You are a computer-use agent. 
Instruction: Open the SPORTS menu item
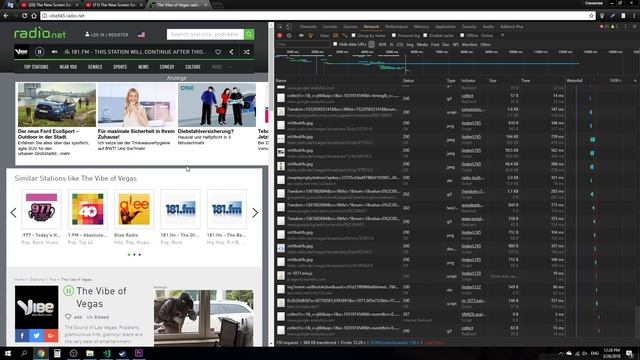tap(120, 67)
